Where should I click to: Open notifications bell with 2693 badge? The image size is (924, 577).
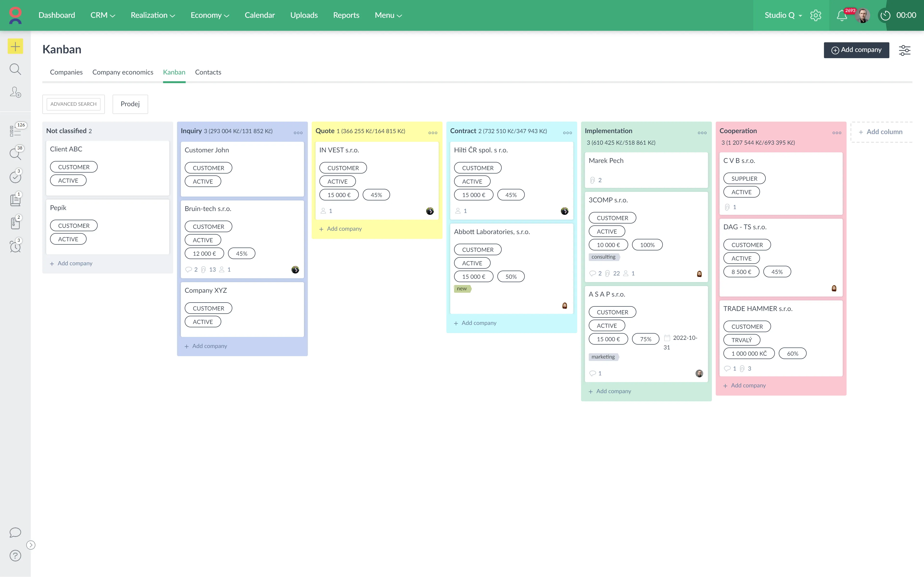842,16
